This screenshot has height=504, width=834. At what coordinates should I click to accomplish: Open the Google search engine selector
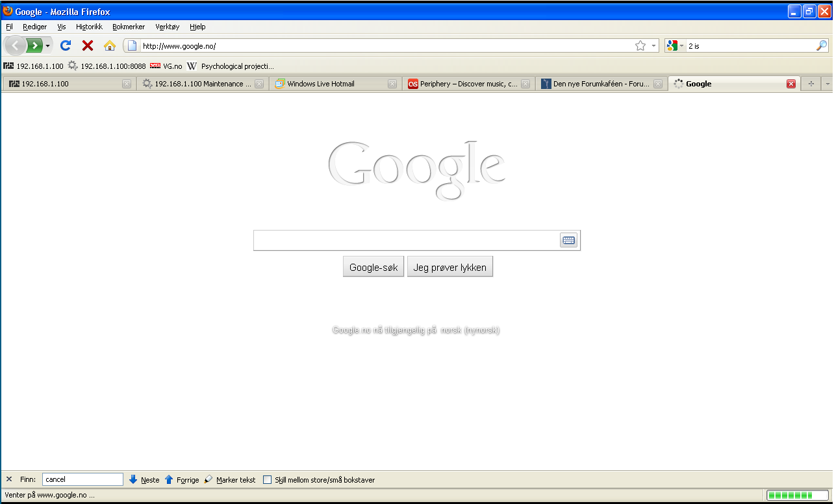676,45
